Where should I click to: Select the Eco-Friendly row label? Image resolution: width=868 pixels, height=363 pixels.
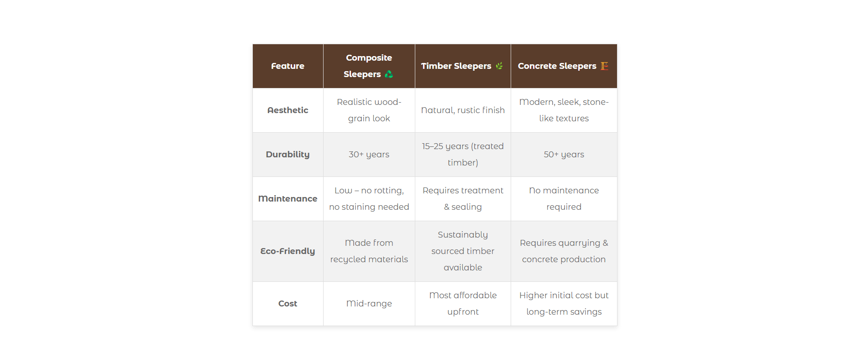[x=288, y=251]
